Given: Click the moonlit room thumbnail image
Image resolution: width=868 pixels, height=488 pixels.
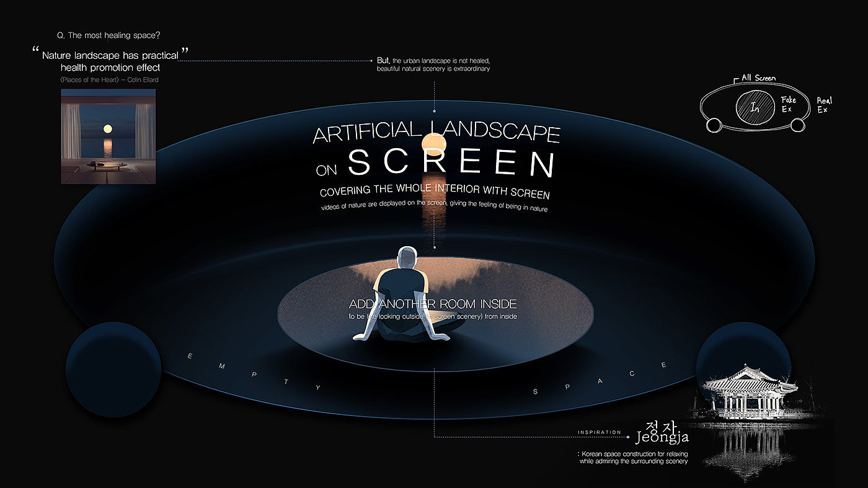Looking at the screenshot, I should (108, 136).
